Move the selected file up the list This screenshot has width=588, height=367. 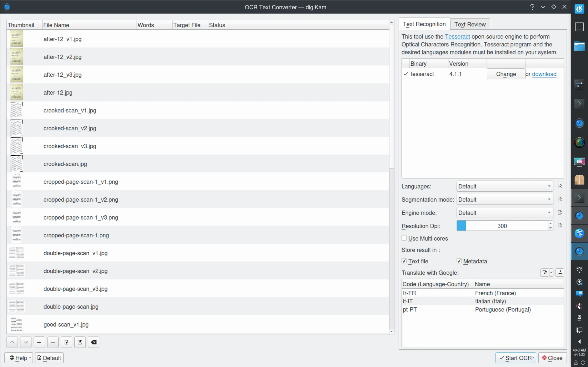(x=12, y=342)
